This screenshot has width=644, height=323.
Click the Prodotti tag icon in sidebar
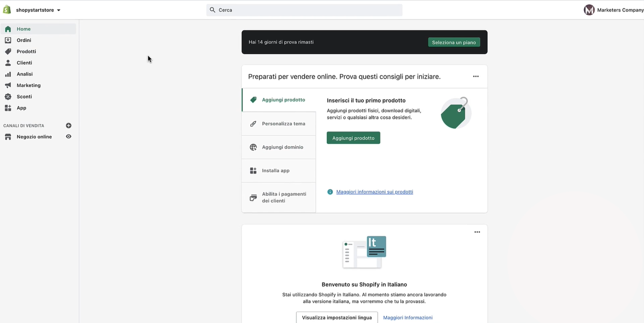point(8,51)
